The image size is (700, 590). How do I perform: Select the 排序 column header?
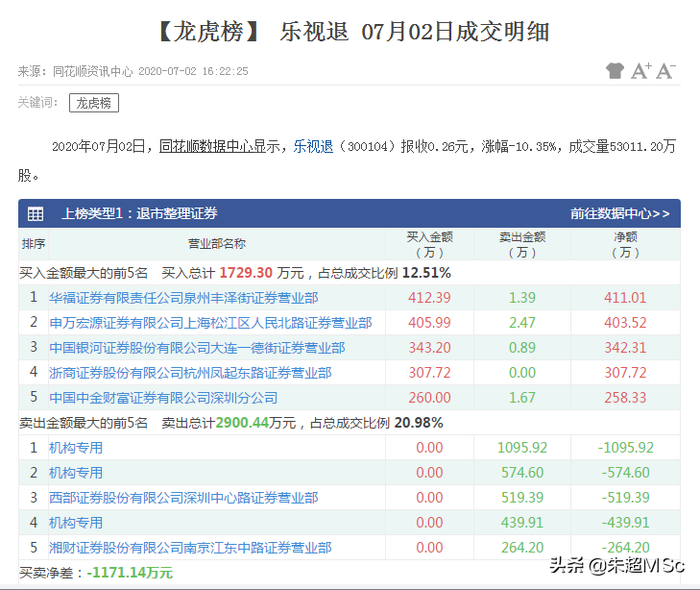pos(34,244)
